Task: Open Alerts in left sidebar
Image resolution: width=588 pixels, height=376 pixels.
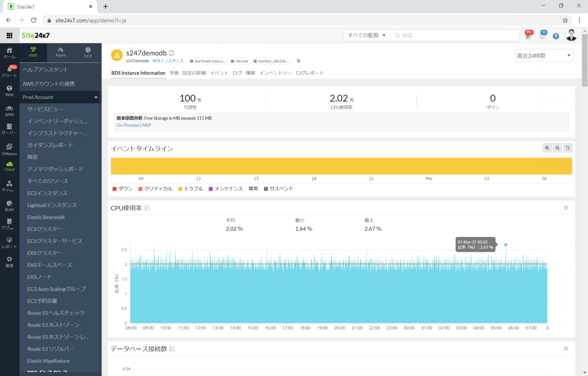Action: (9, 71)
